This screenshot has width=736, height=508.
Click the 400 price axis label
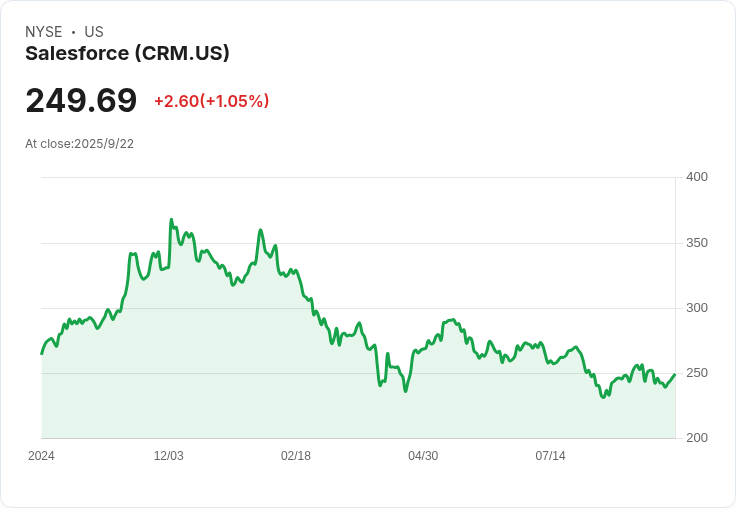[697, 177]
